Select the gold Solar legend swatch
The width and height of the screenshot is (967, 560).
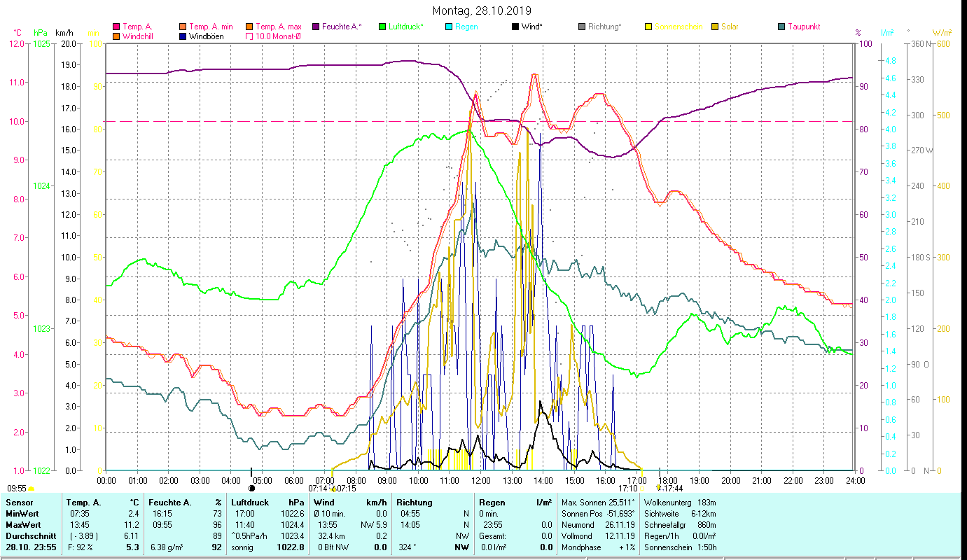pos(715,27)
